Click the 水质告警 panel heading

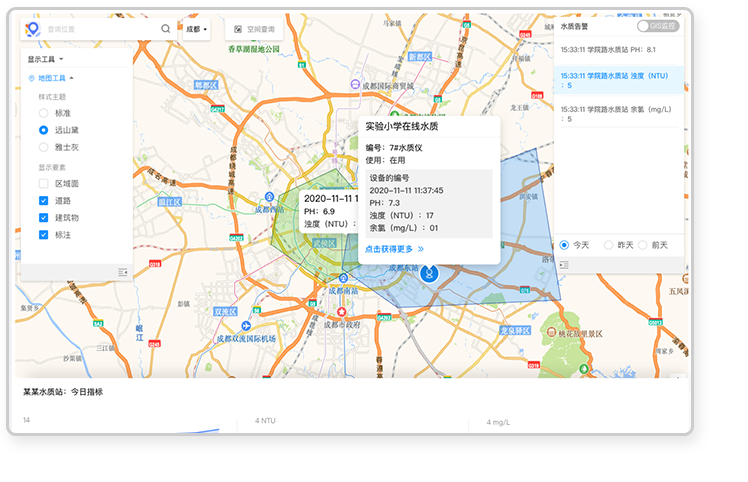coord(574,27)
